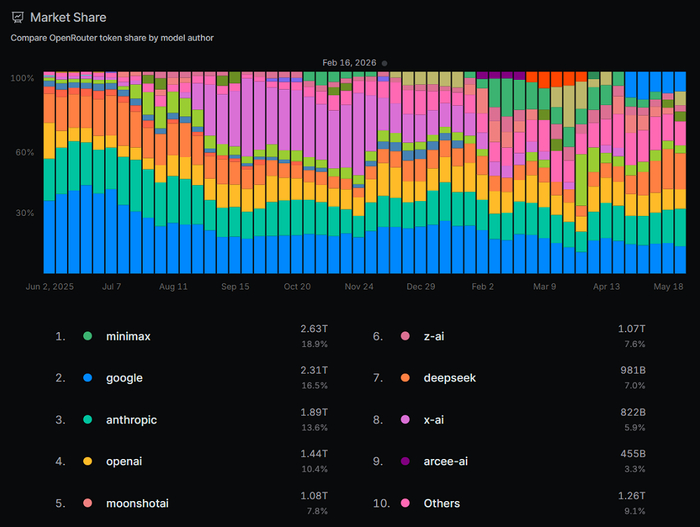Screen dimensions: 700x527
Task: Click the first chart bar at Jun 2, 2025
Action: pyautogui.click(x=49, y=172)
